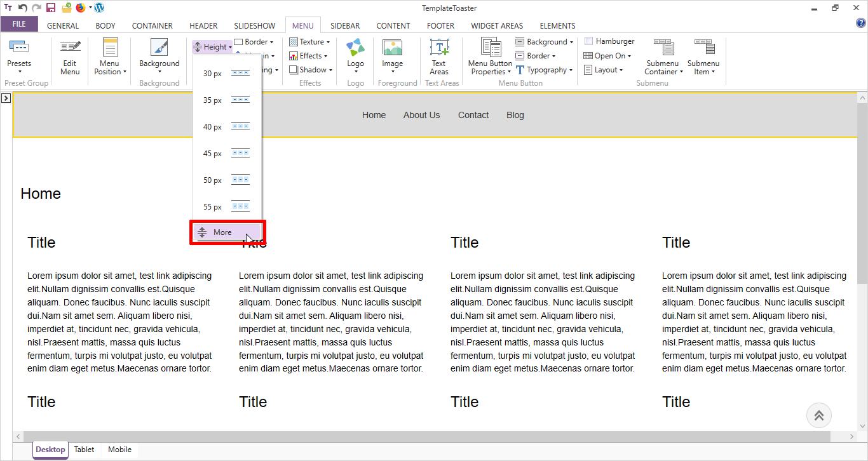
Task: Click the Text Areas icon
Action: 438,56
